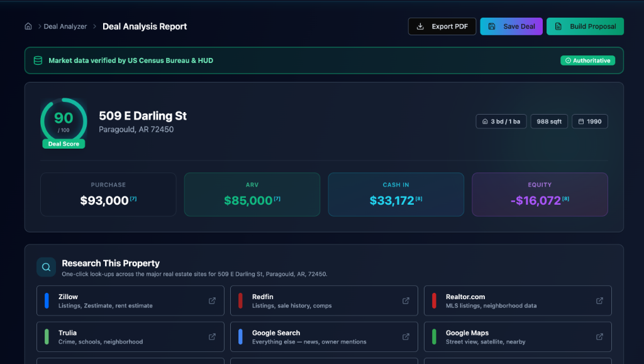Click the 1990 year built chip
This screenshot has height=364, width=644.
tap(590, 122)
